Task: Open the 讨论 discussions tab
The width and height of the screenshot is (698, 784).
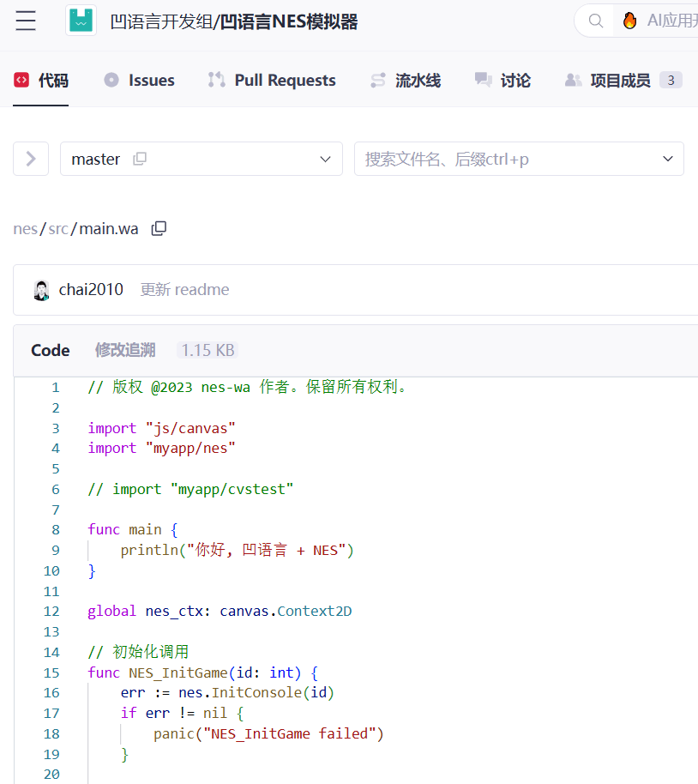Action: [502, 81]
